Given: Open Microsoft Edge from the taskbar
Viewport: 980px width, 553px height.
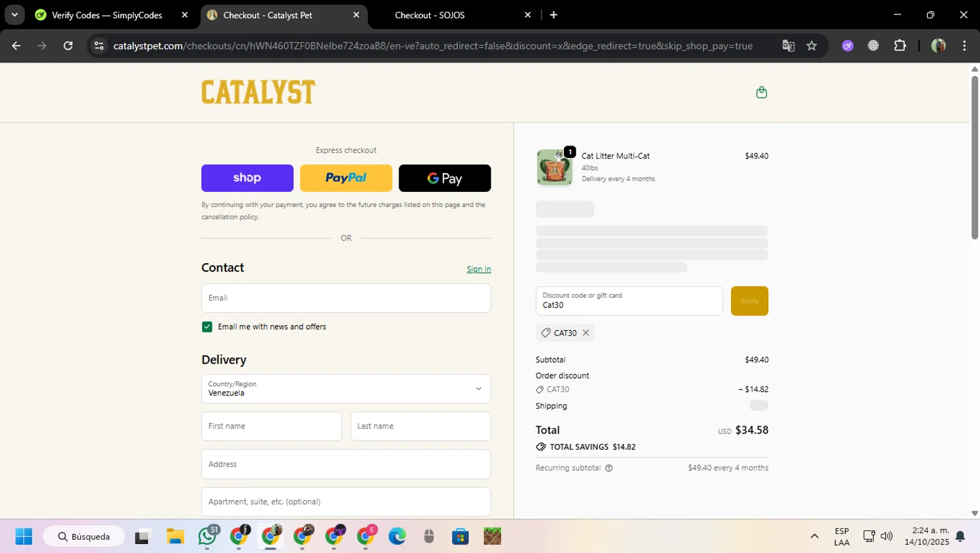Looking at the screenshot, I should (397, 537).
